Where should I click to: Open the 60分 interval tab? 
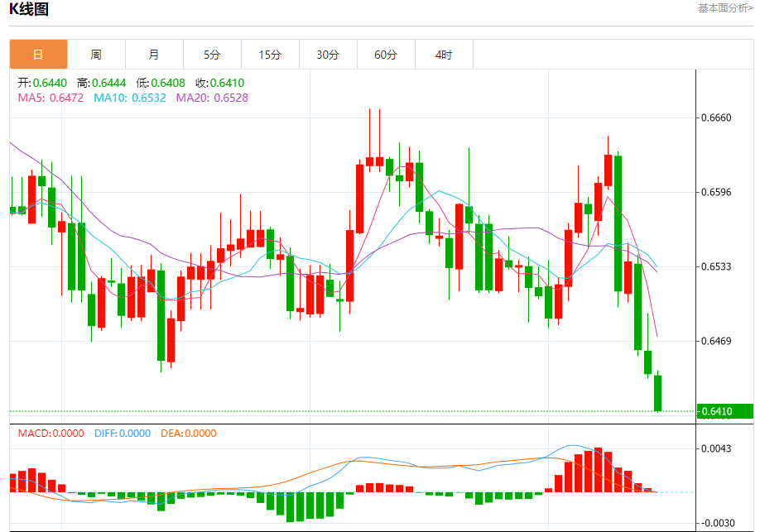[x=386, y=55]
